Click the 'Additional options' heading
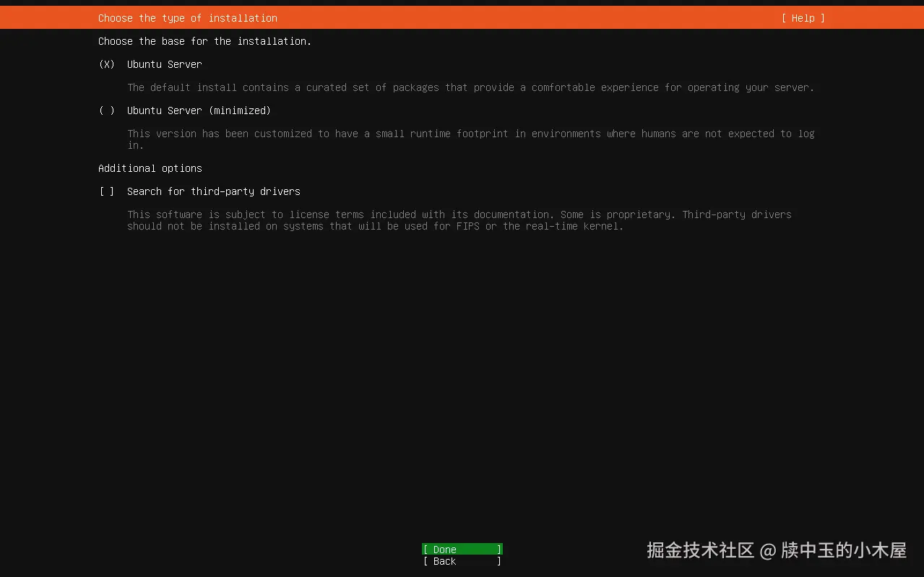This screenshot has width=924, height=577. (x=150, y=168)
